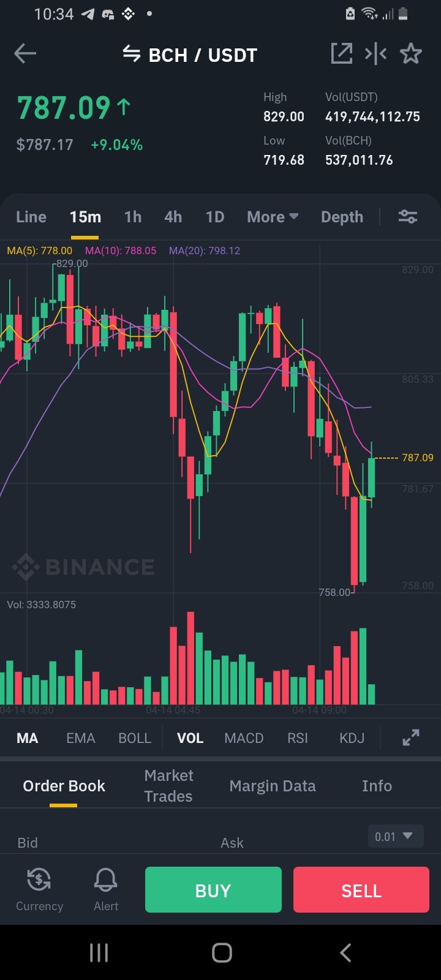
Task: Open chart settings sliders icon
Action: tap(408, 216)
